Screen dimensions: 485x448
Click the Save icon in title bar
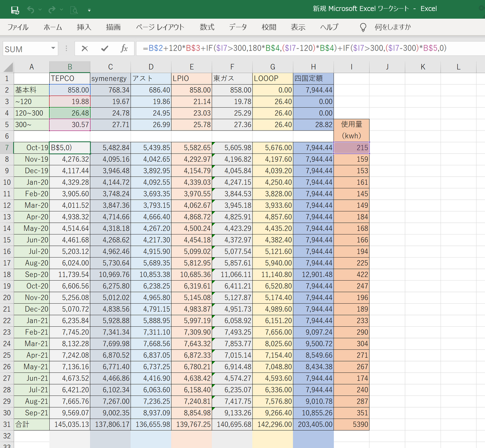pos(15,10)
